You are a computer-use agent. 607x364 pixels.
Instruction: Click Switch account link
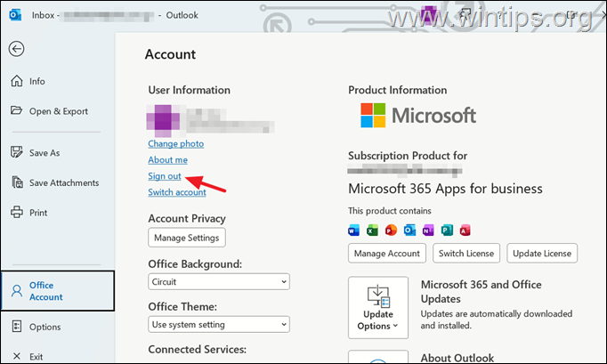click(x=177, y=192)
